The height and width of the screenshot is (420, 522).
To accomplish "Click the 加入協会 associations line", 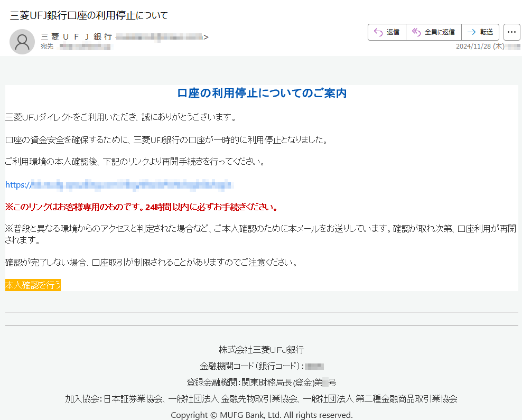I will (262, 399).
